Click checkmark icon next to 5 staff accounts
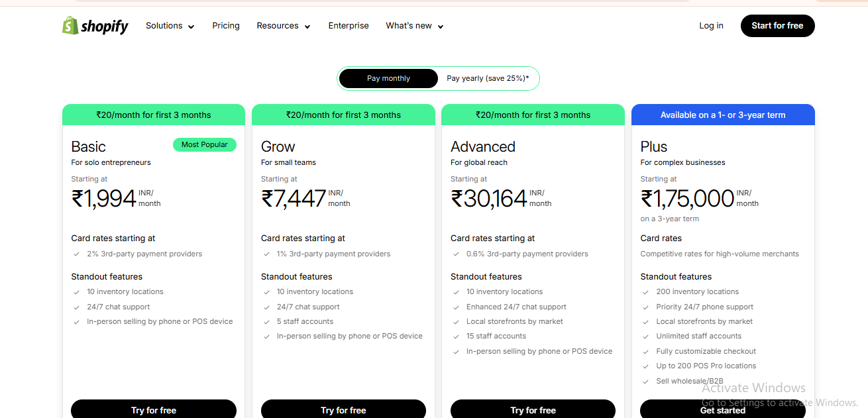Screen dimensions: 868x418 [266, 321]
